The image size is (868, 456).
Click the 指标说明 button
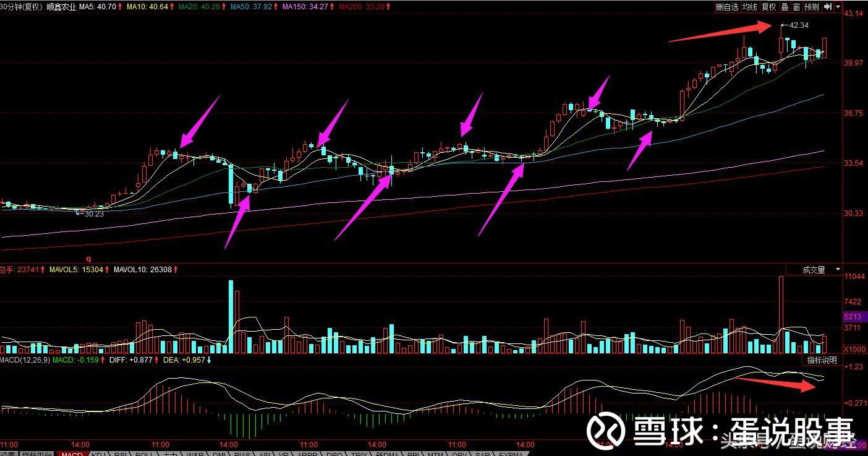pos(822,360)
